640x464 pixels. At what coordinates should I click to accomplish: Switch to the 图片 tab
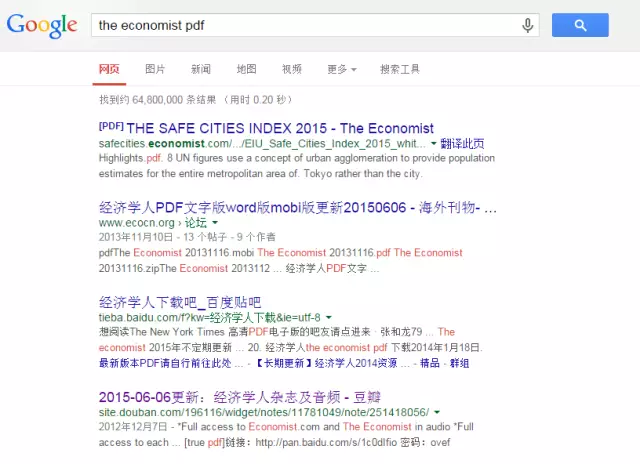coord(155,69)
